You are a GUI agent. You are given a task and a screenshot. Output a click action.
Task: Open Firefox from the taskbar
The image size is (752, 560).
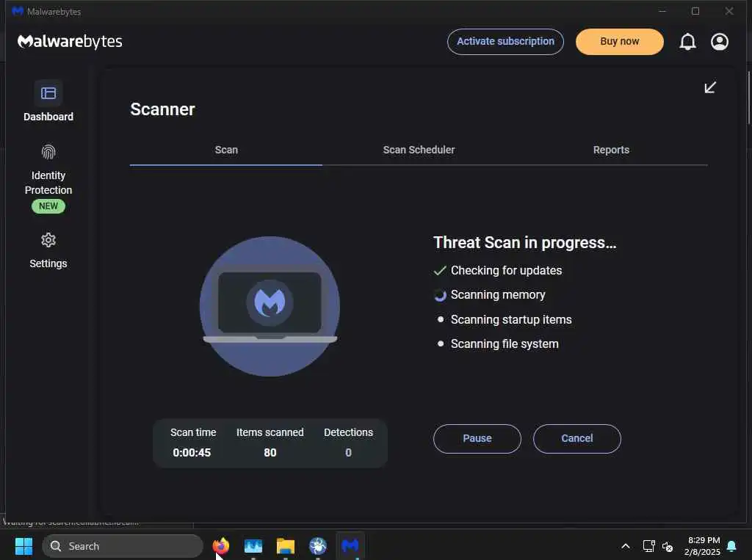coord(220,546)
